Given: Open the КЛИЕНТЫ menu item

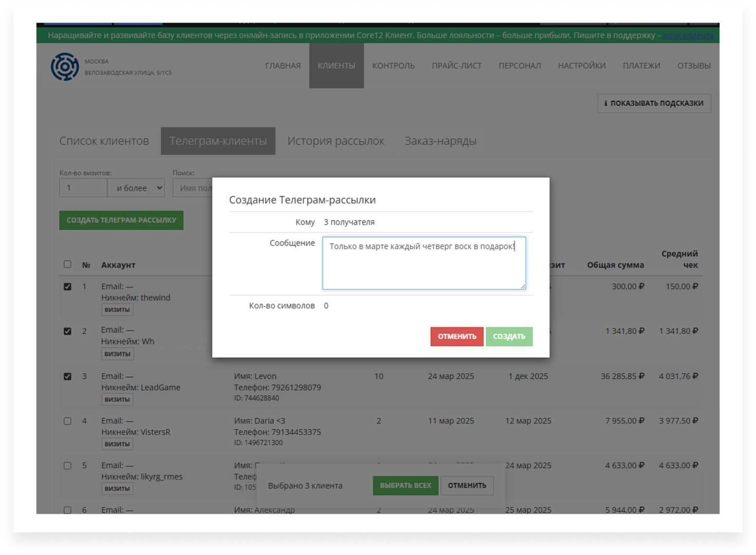Looking at the screenshot, I should click(336, 66).
